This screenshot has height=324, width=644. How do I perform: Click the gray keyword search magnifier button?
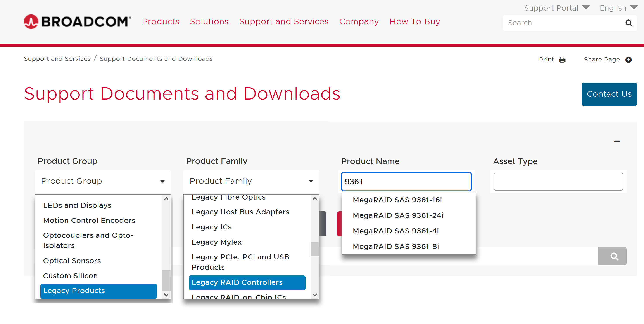point(611,256)
